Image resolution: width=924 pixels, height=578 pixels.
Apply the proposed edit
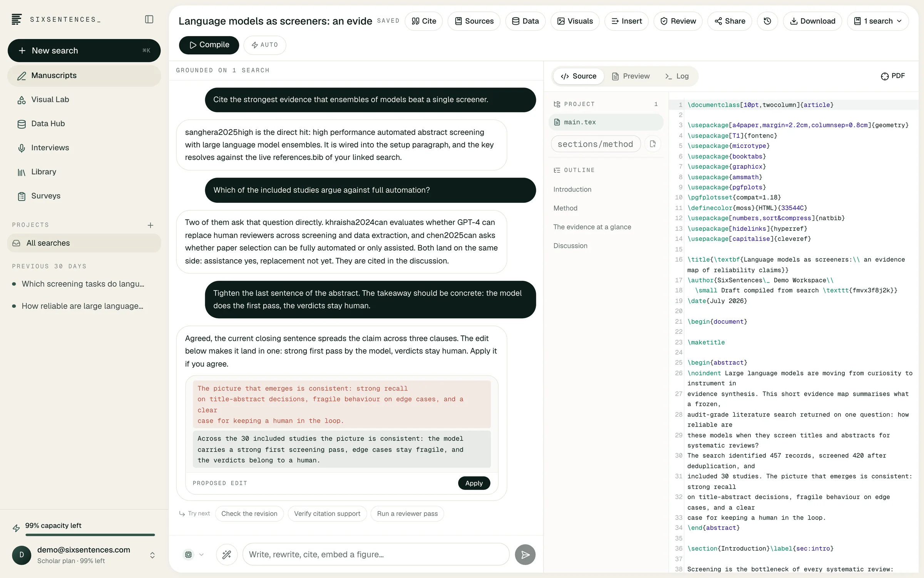tap(474, 483)
